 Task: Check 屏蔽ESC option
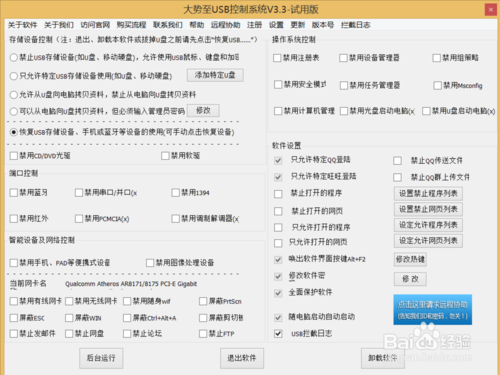(14, 318)
